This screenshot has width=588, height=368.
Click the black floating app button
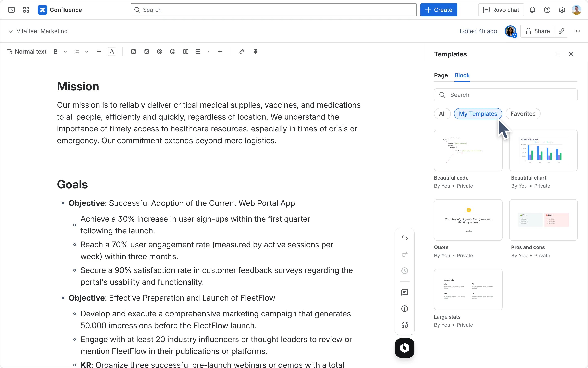pos(404,348)
